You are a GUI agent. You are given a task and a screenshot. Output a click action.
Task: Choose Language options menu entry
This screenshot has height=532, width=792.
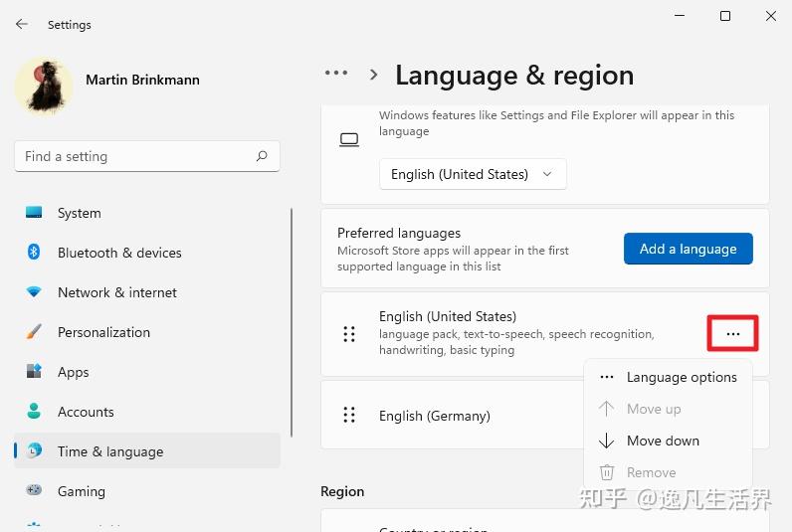tap(668, 377)
